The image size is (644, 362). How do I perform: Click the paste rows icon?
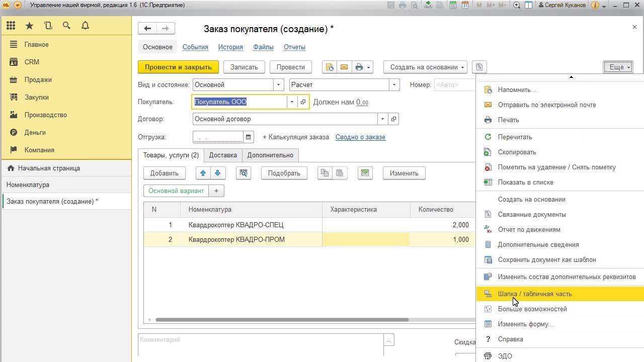(x=339, y=173)
